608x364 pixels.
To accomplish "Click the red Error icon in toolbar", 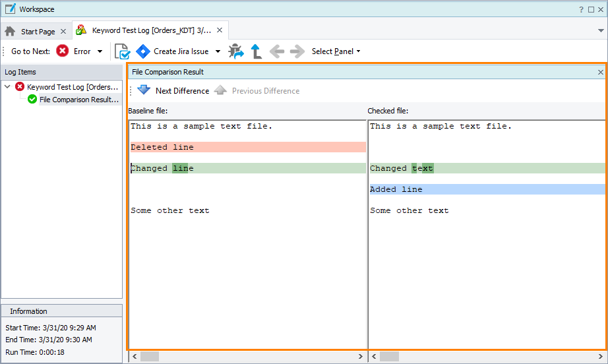I will (63, 51).
